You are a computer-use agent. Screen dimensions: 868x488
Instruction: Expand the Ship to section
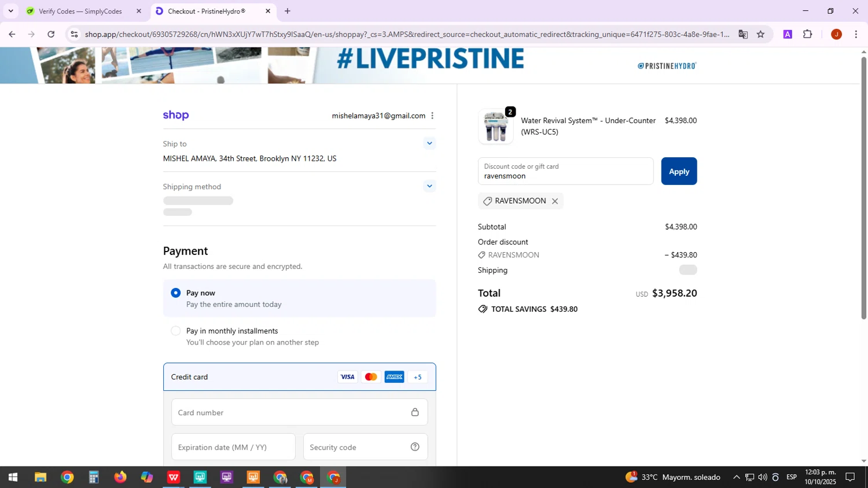pyautogui.click(x=429, y=143)
